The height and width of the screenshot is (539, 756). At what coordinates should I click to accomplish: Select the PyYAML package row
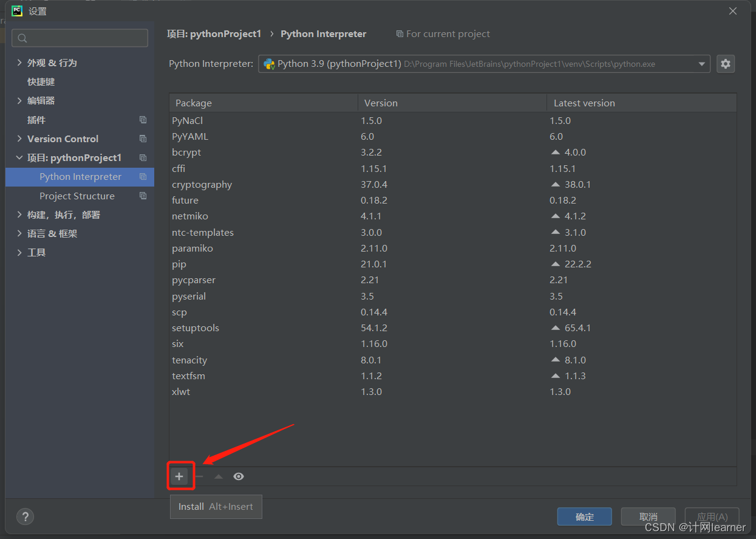click(x=453, y=136)
